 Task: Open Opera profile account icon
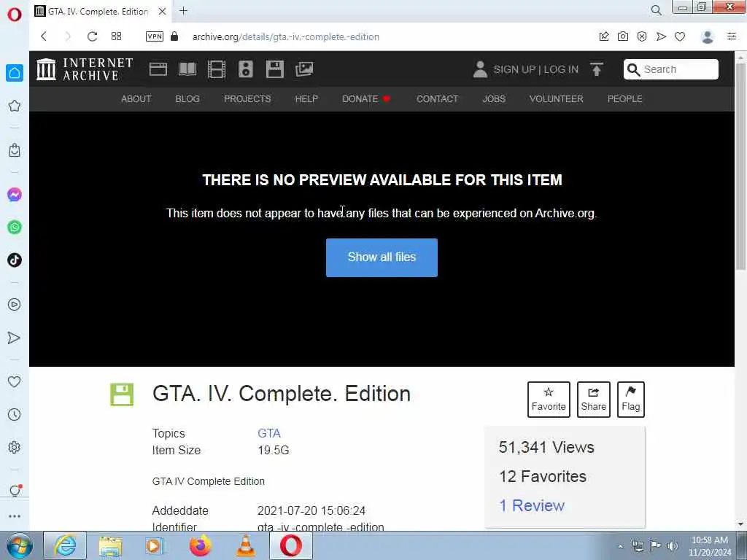pyautogui.click(x=708, y=36)
